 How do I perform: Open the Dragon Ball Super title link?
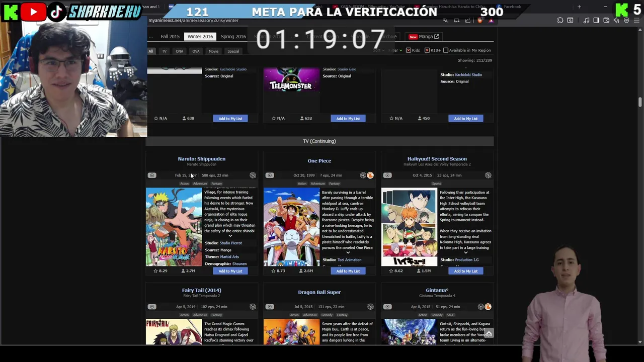click(x=319, y=292)
